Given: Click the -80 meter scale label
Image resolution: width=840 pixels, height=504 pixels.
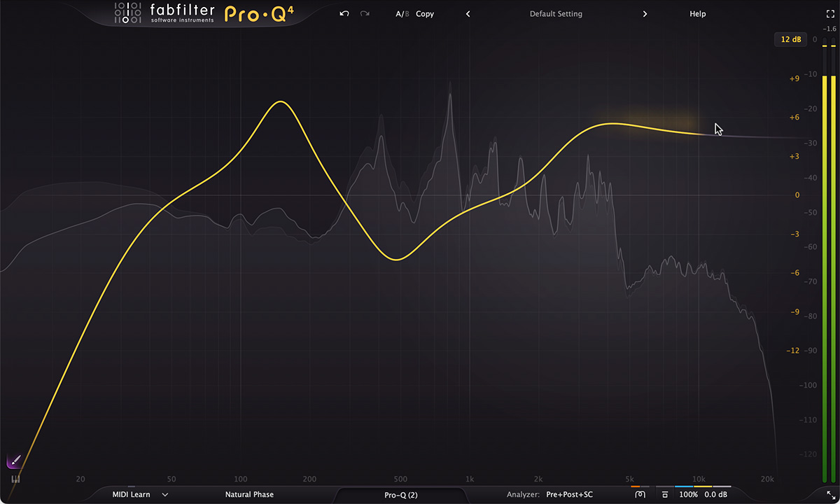Looking at the screenshot, I should 810,316.
